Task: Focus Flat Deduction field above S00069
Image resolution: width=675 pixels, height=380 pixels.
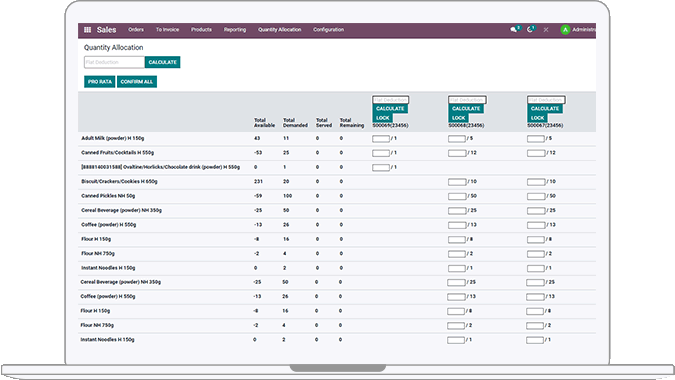Action: pos(390,100)
